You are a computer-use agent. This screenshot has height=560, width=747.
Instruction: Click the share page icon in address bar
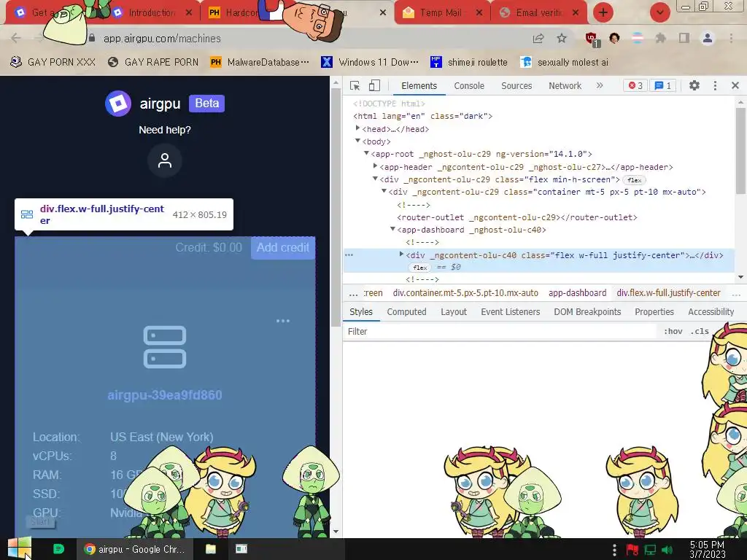[x=538, y=38]
